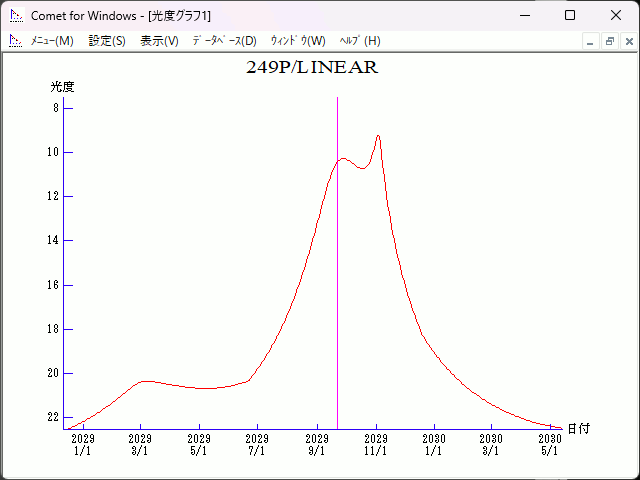Open the データベース(D) database menu
The width and height of the screenshot is (640, 480).
click(x=224, y=41)
